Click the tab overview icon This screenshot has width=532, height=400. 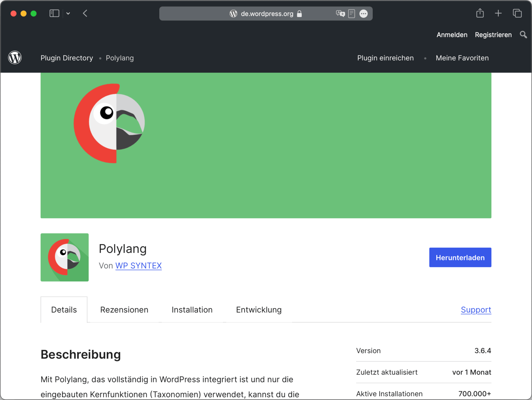click(x=517, y=13)
